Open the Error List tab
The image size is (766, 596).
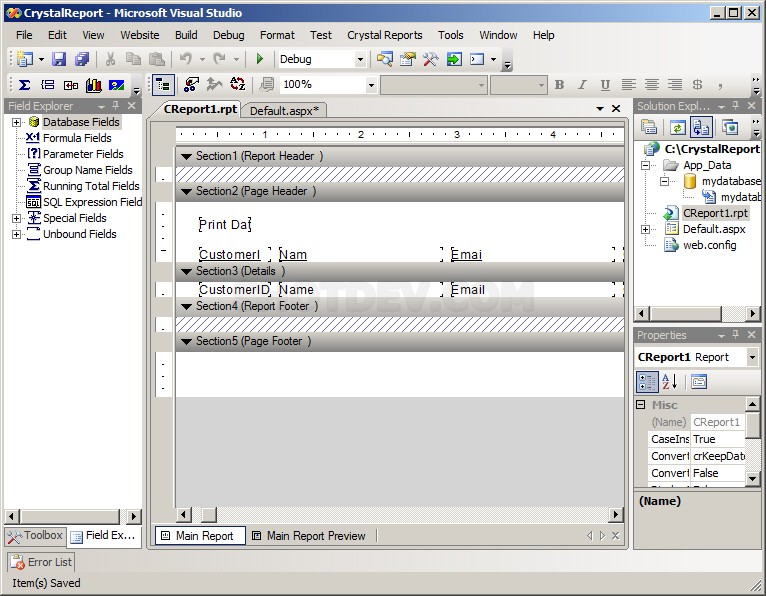click(x=42, y=562)
